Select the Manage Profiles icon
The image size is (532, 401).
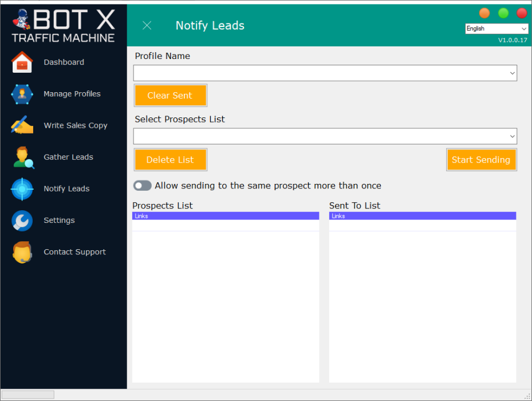pyautogui.click(x=23, y=94)
